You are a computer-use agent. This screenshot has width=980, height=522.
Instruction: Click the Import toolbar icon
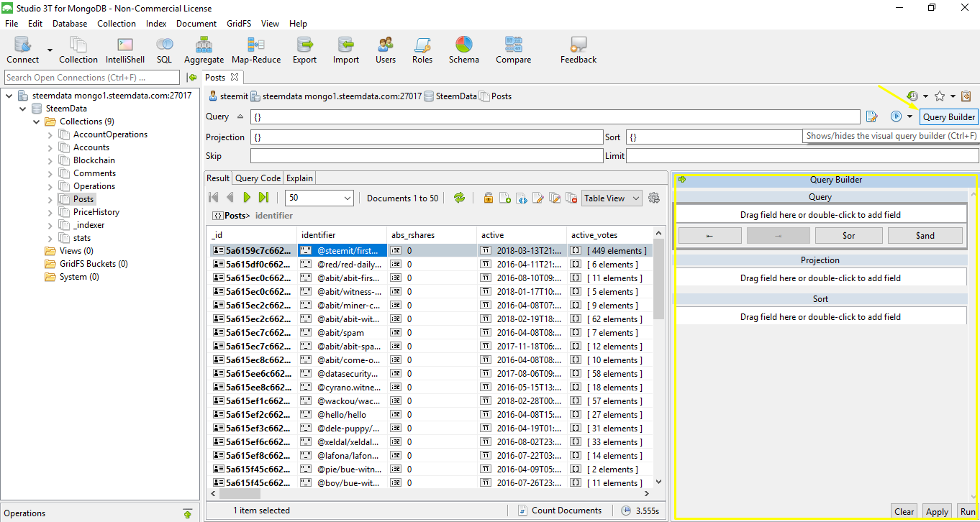tap(346, 50)
